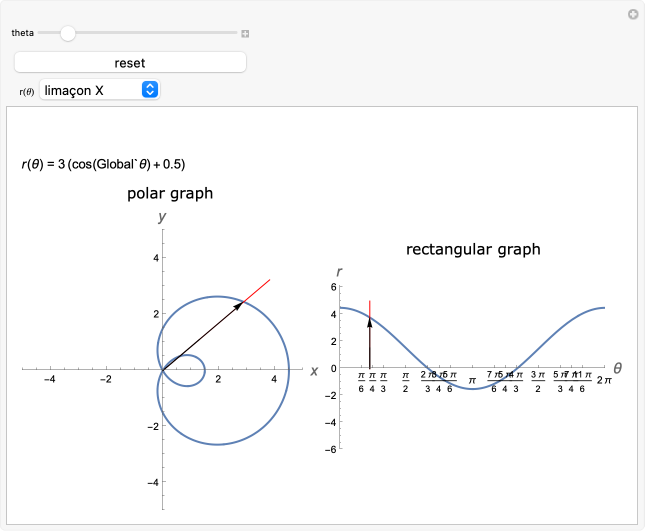The image size is (645, 532).
Task: Click the θ axis label on rectangular graph
Action: coord(617,368)
